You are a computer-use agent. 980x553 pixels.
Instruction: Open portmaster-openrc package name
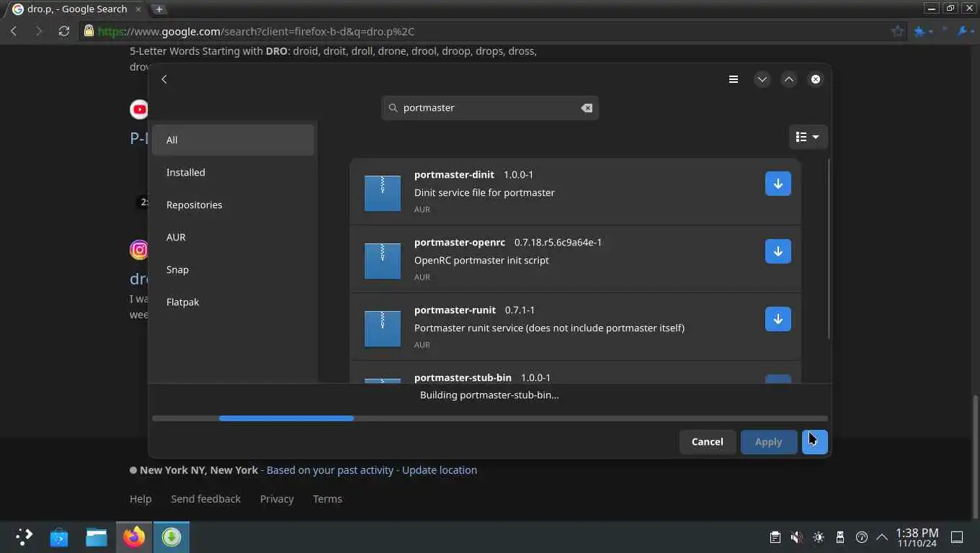(460, 242)
